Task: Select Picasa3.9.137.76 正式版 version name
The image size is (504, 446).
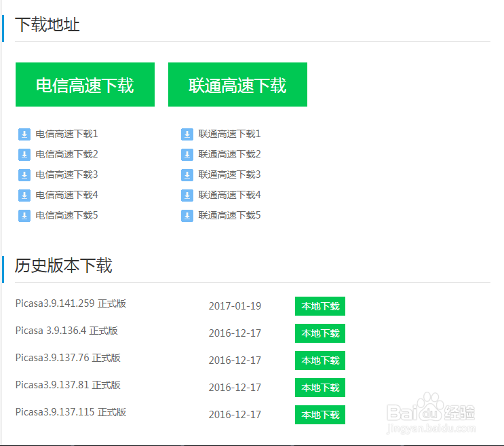Action: click(x=68, y=358)
